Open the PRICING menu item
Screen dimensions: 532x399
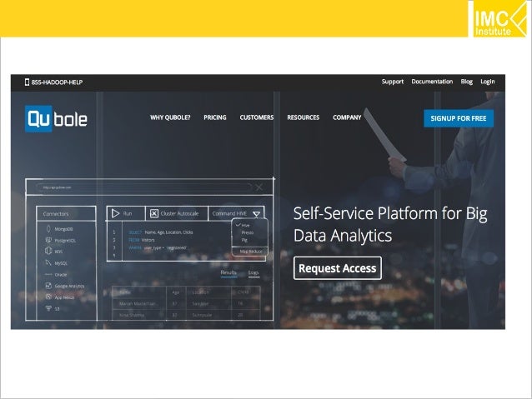click(215, 117)
